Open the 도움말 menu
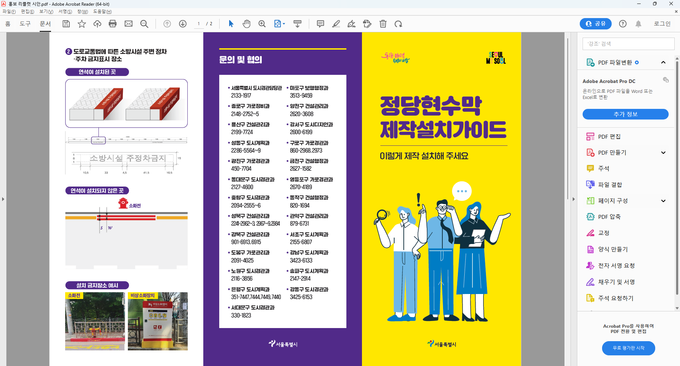 (102, 12)
